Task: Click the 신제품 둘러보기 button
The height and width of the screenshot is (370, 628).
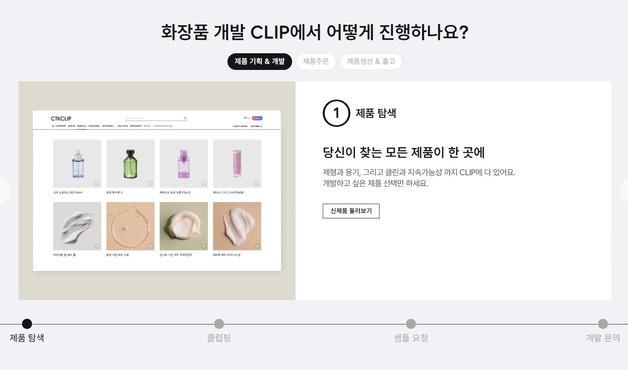Action: 351,211
